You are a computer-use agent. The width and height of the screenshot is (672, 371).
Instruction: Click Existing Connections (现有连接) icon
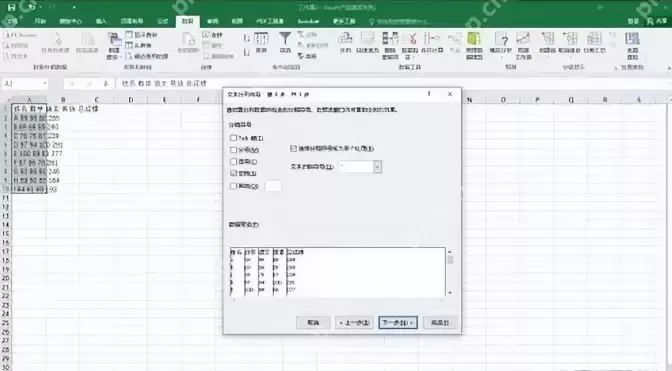[87, 43]
